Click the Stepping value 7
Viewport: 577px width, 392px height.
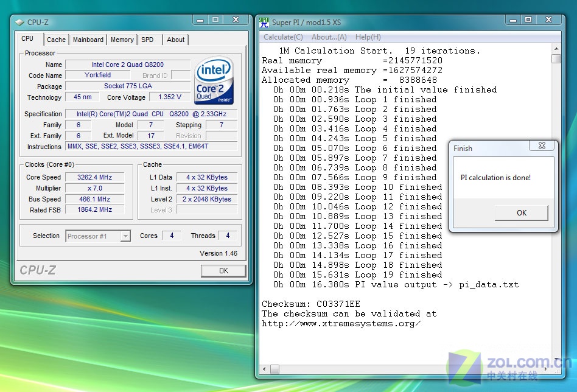click(x=221, y=125)
